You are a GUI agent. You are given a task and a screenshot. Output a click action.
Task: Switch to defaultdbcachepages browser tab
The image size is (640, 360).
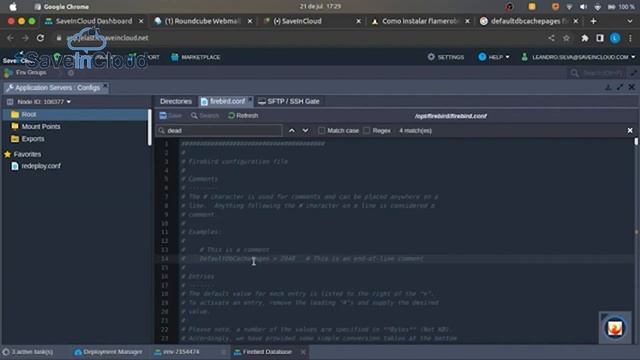click(529, 21)
